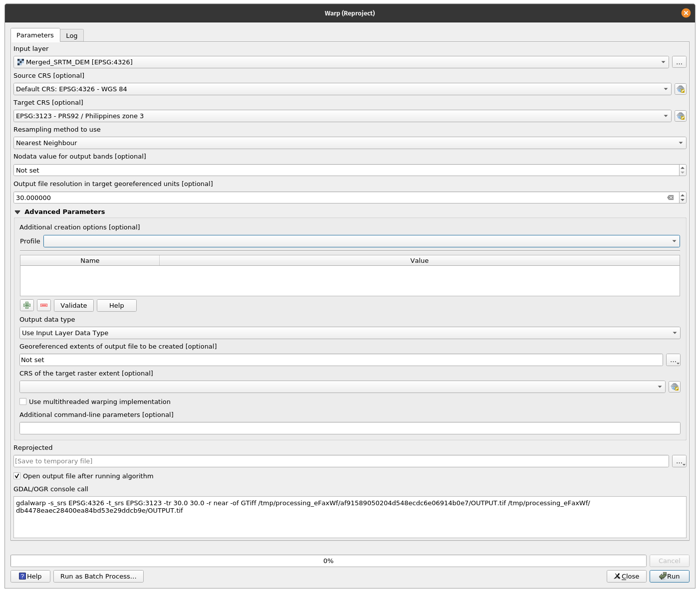
Task: Open georeferenced extent options button
Action: click(673, 360)
